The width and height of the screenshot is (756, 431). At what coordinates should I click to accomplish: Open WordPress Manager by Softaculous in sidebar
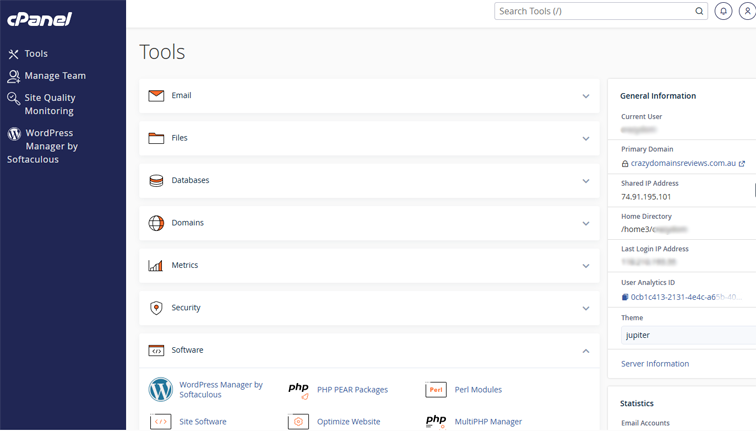pyautogui.click(x=42, y=146)
